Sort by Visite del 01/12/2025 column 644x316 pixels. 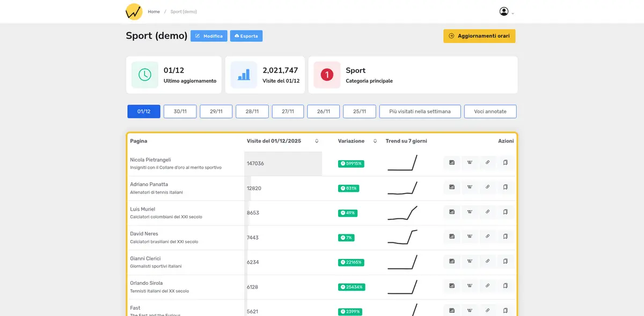[317, 141]
